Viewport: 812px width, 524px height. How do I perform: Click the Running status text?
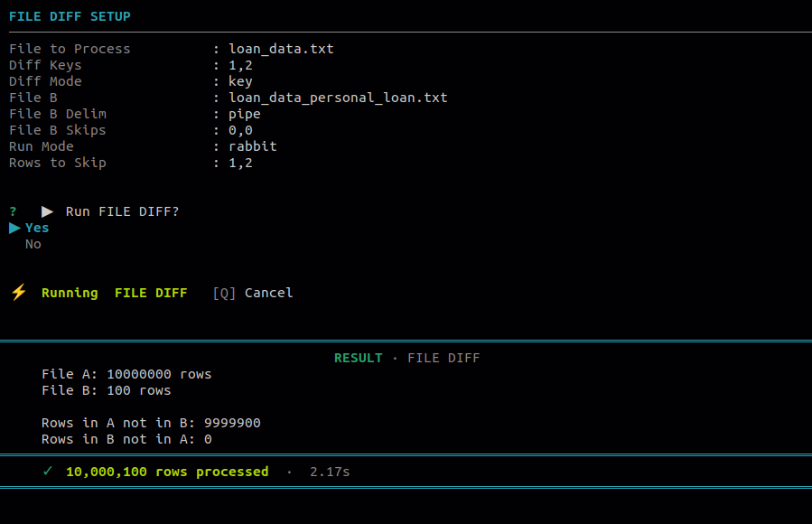click(x=70, y=293)
